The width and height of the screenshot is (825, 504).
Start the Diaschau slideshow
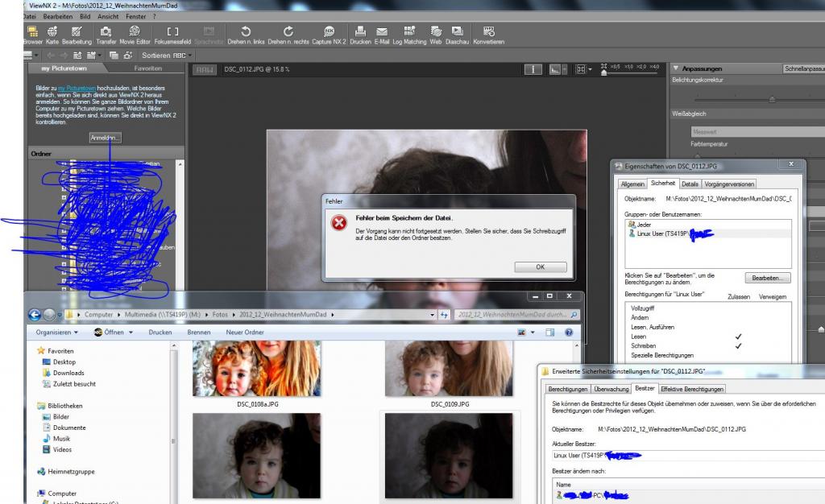tap(457, 35)
